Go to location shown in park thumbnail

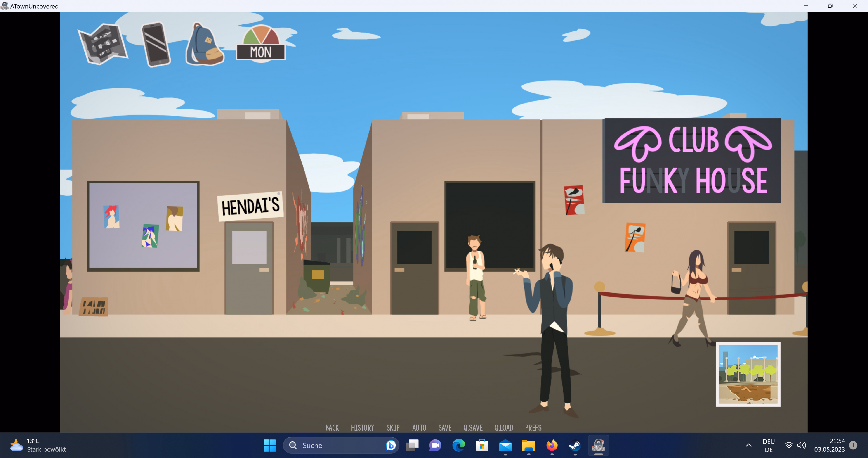tap(748, 374)
